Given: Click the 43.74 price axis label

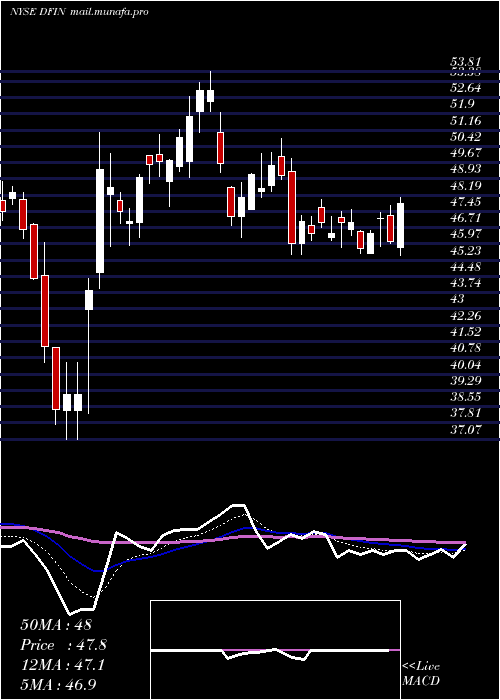Looking at the screenshot, I should (466, 283).
